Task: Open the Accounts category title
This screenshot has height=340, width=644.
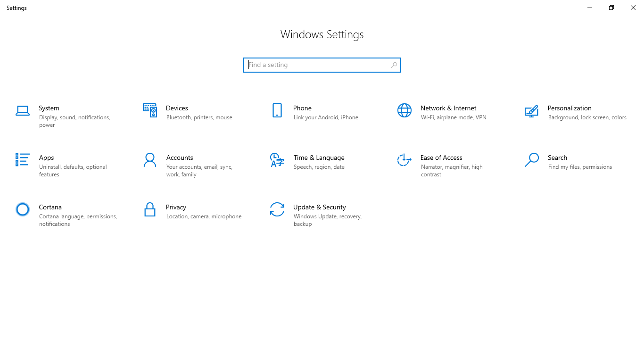Action: click(180, 158)
